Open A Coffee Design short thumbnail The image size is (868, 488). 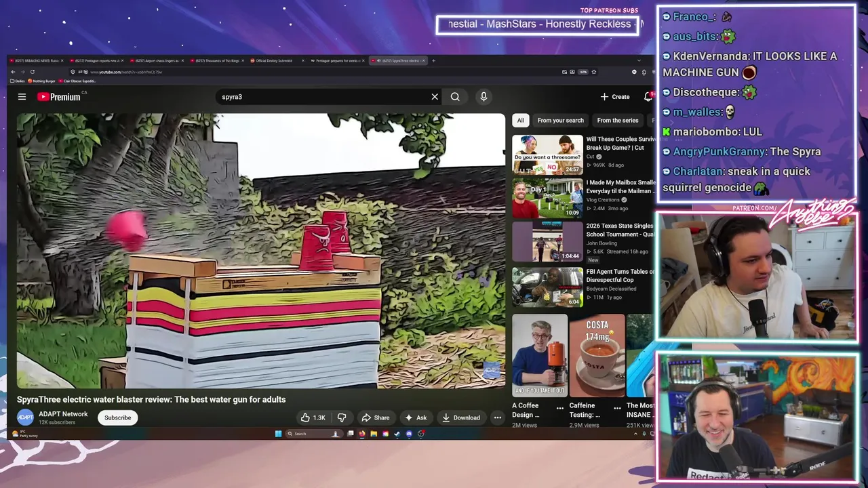[540, 355]
